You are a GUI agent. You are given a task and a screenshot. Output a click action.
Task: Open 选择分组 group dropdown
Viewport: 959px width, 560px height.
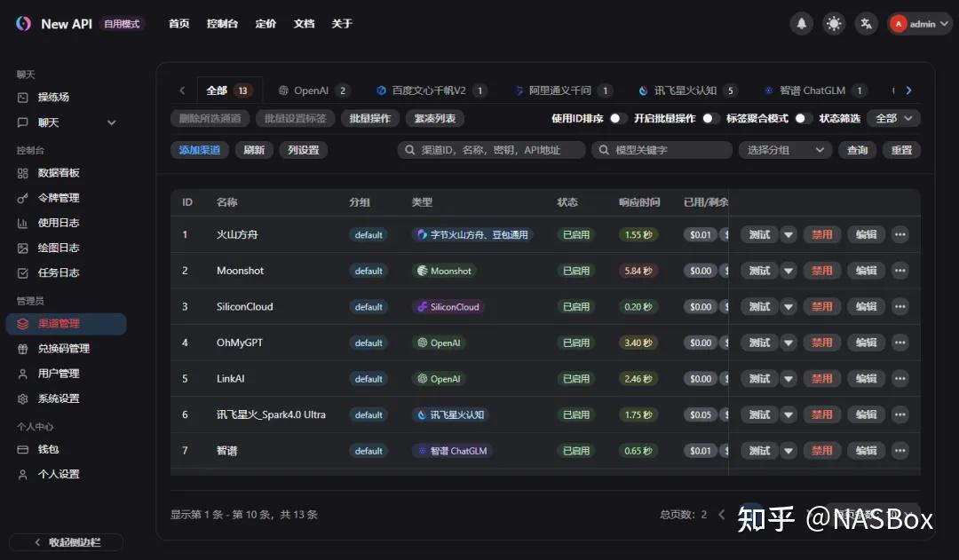(785, 150)
